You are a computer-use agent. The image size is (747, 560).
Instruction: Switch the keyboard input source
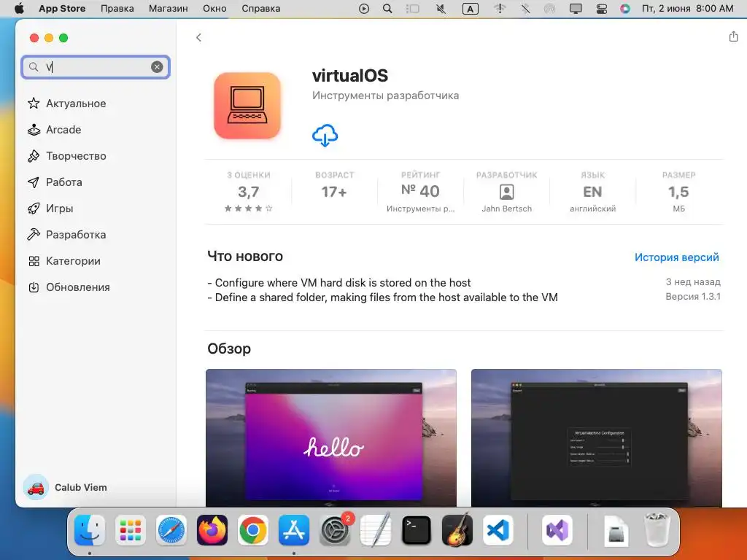[471, 9]
